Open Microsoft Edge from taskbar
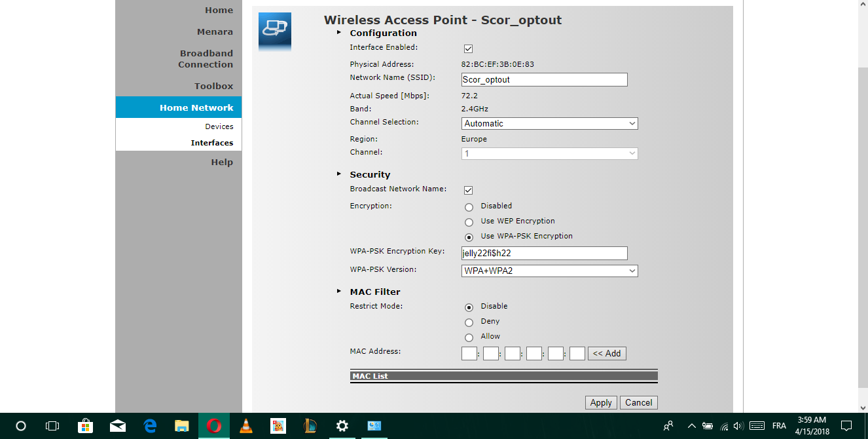The height and width of the screenshot is (439, 868). coord(150,426)
